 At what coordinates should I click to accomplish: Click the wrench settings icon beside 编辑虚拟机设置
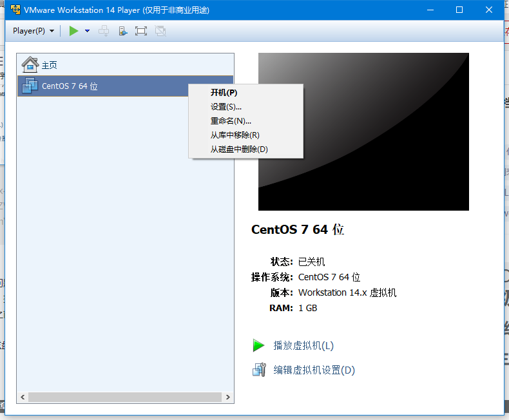(259, 370)
